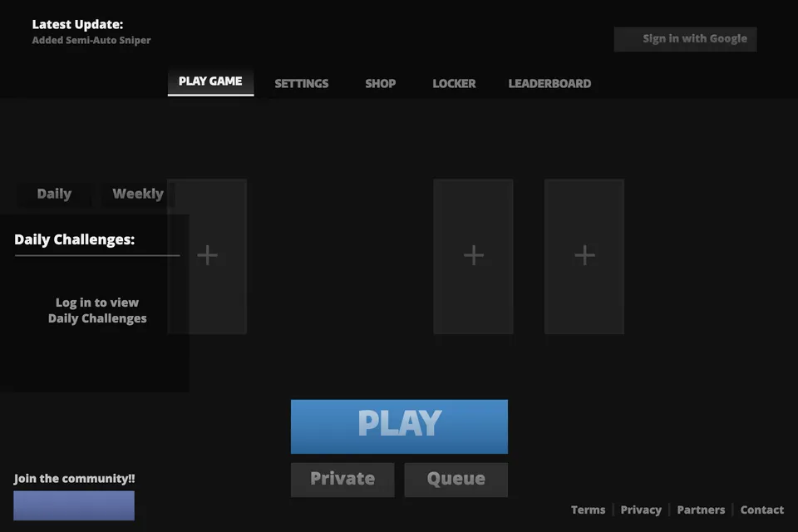Screen dimensions: 798x532
Task: Open the Terms link
Action: click(x=588, y=510)
